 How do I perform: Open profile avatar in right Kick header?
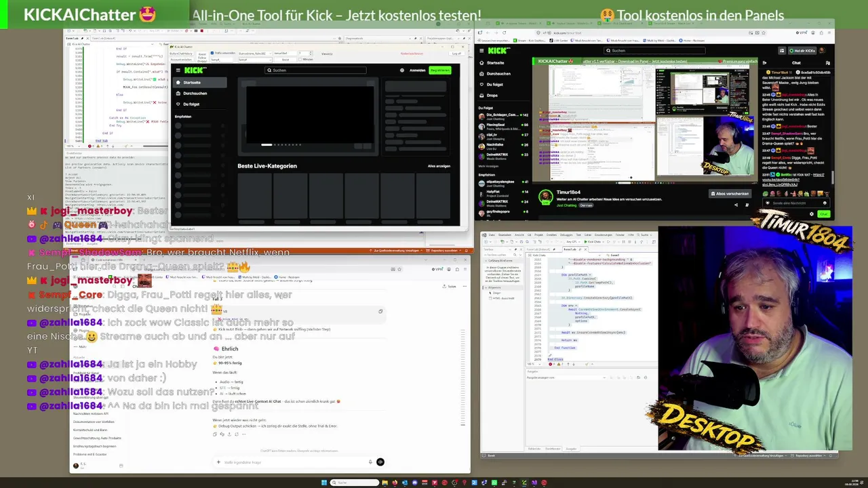click(822, 51)
